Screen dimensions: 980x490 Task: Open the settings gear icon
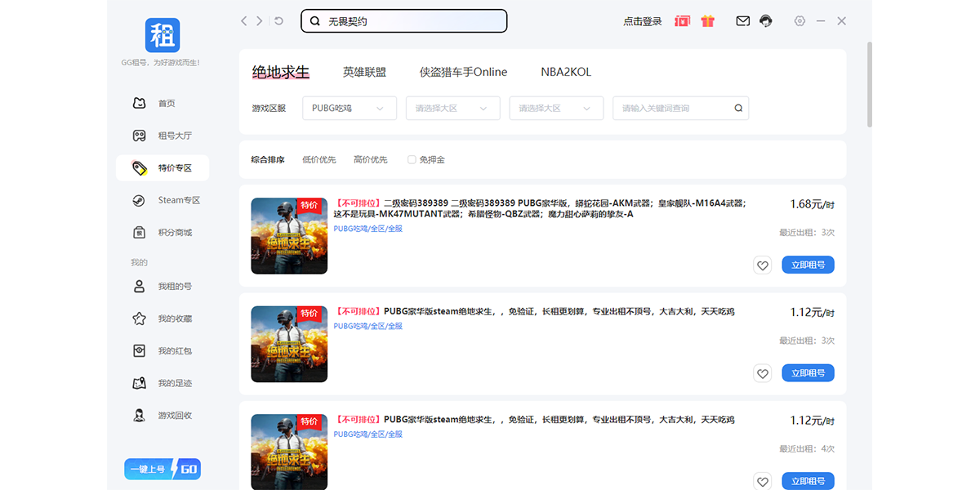[x=800, y=21]
